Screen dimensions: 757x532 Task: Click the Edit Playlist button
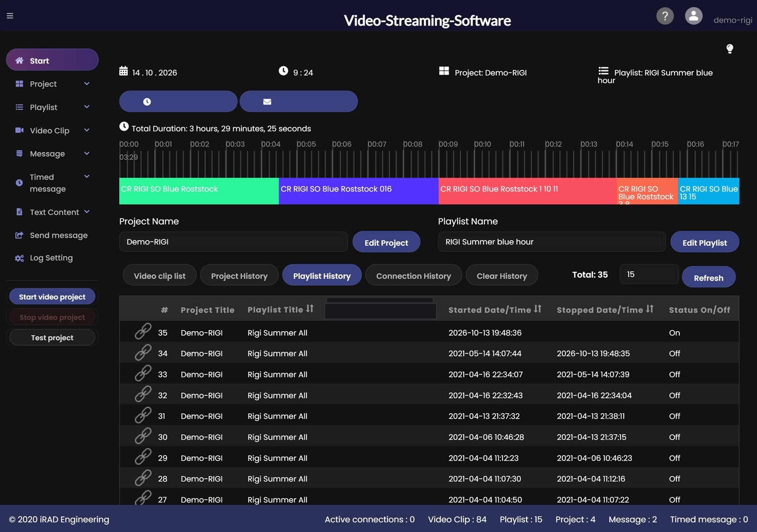click(x=705, y=242)
